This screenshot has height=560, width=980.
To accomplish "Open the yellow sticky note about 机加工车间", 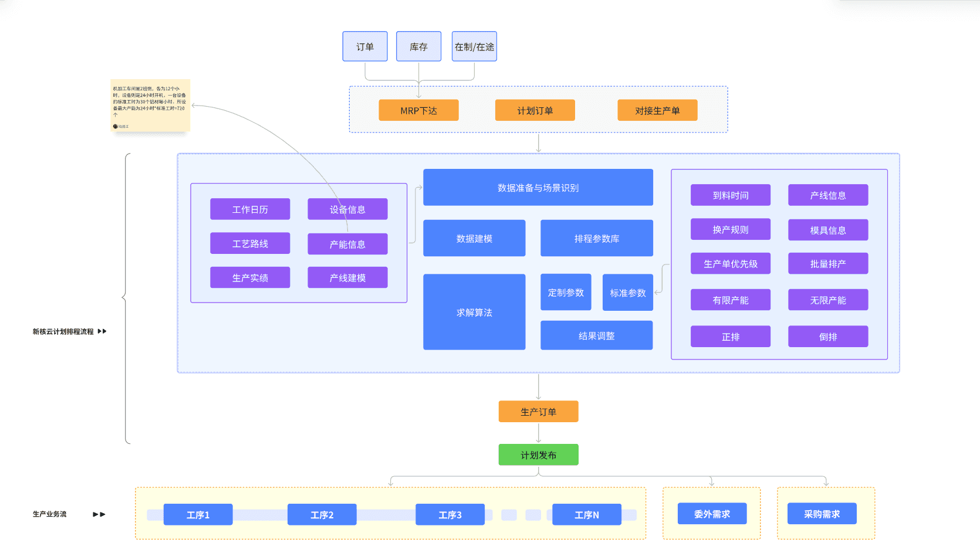I will click(150, 105).
